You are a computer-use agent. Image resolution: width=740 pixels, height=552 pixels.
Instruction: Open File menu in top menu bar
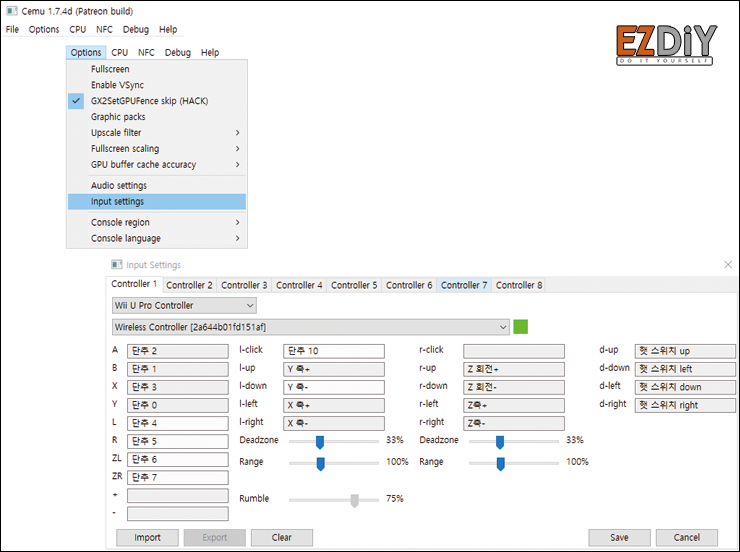point(12,29)
